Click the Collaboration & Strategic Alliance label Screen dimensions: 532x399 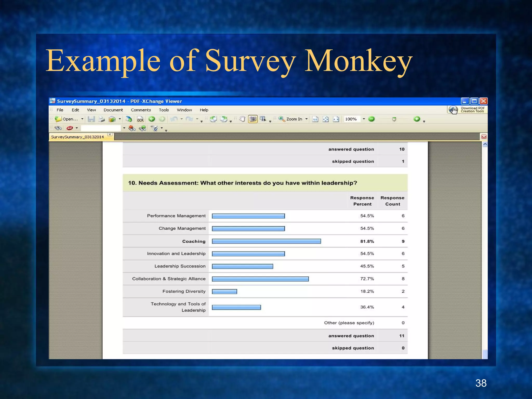pyautogui.click(x=169, y=279)
